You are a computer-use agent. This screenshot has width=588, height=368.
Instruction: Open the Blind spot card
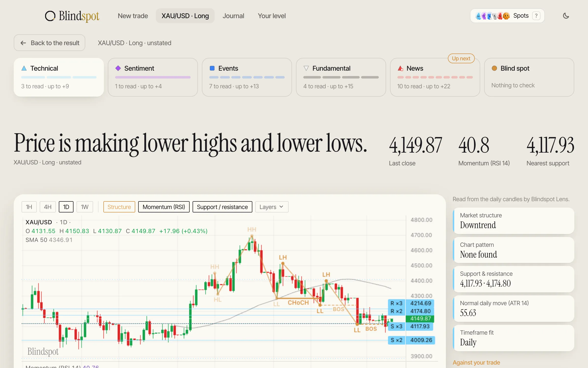(529, 77)
